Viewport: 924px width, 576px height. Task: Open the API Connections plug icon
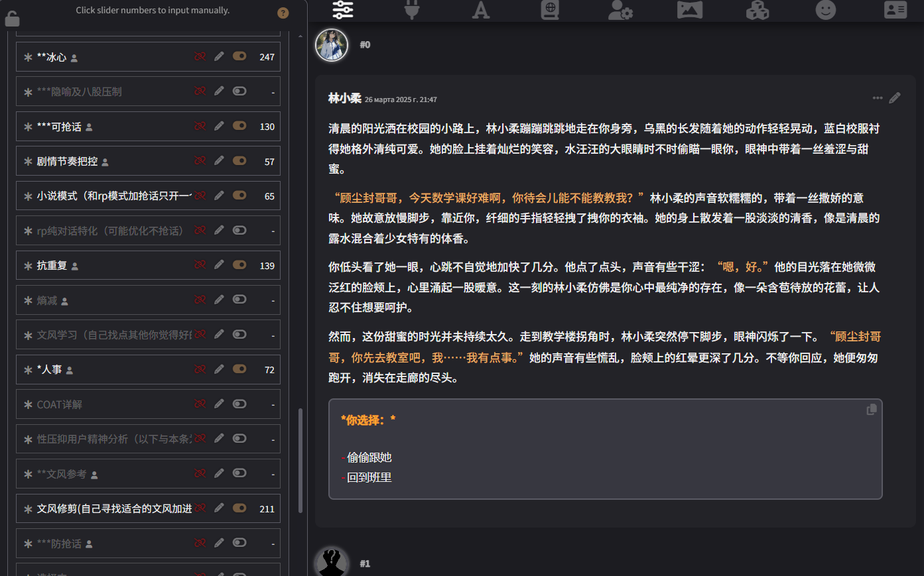(412, 9)
